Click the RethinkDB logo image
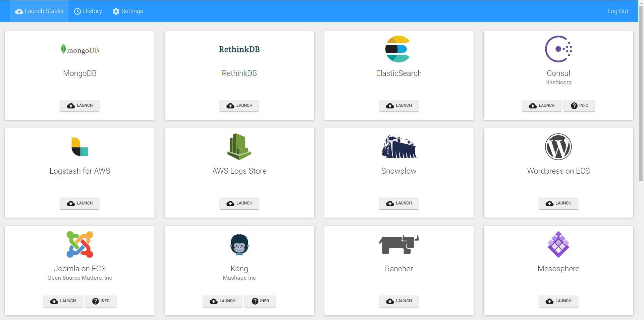Image resolution: width=644 pixels, height=320 pixels. 239,49
